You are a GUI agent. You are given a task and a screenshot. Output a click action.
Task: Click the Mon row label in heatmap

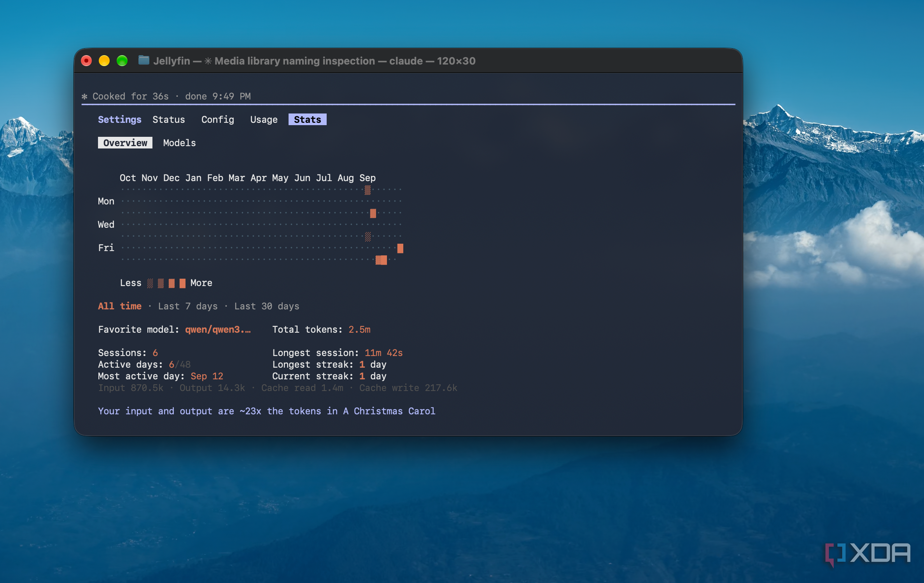point(106,201)
